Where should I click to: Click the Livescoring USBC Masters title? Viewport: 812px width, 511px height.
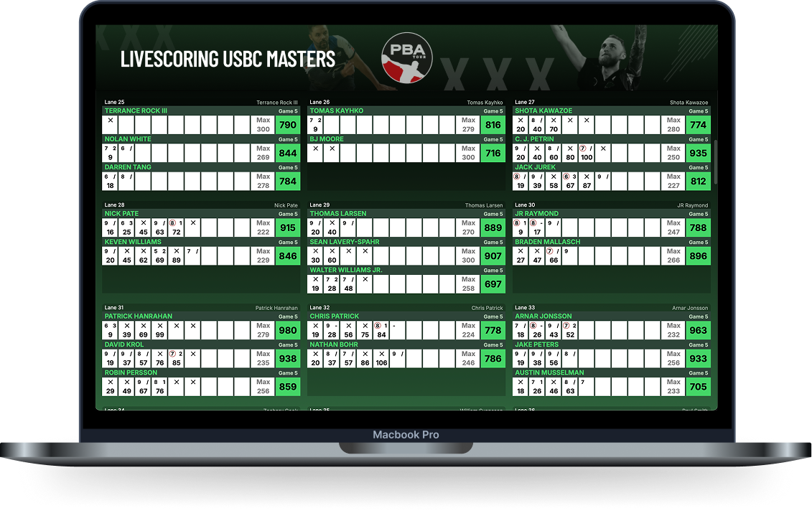(x=228, y=59)
